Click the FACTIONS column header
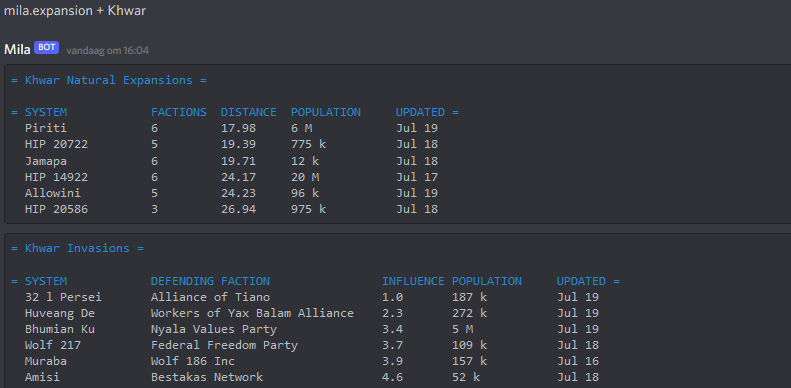Image resolution: width=791 pixels, height=388 pixels. click(179, 112)
